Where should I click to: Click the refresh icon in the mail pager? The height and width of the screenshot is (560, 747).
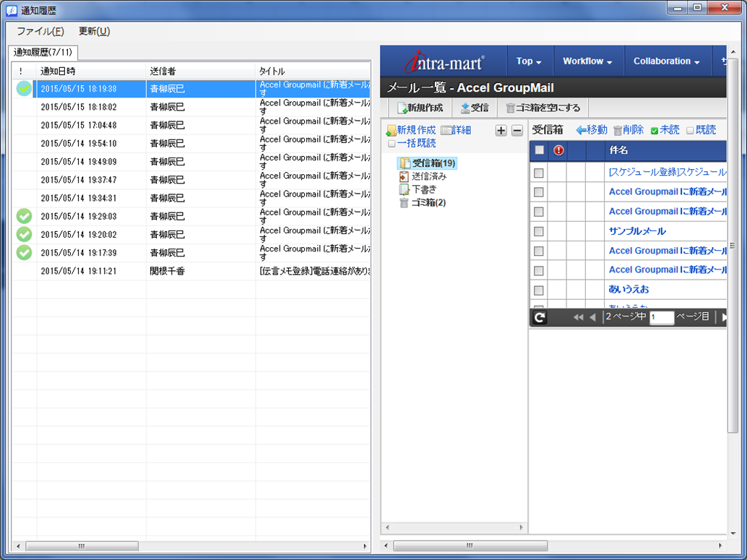[540, 317]
